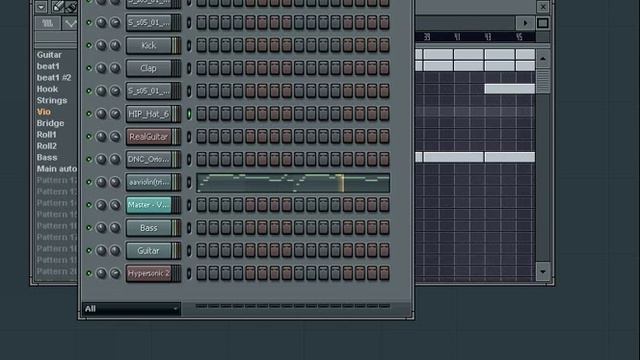
Task: Open the Bass channel button in step sequencer
Action: tap(149, 228)
